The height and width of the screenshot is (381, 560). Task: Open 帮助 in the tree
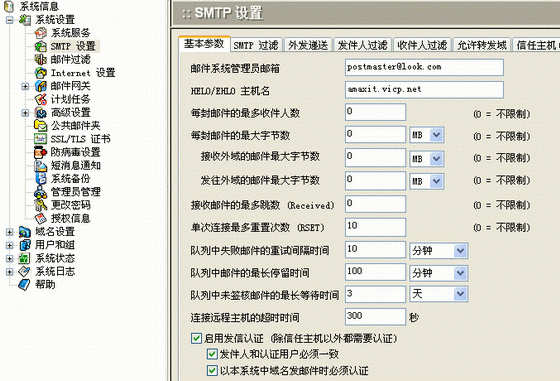(x=45, y=285)
